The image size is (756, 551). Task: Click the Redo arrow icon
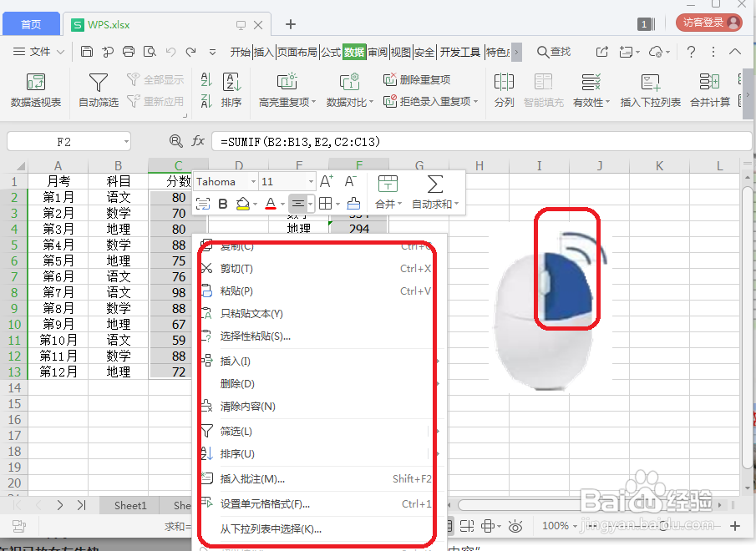pyautogui.click(x=191, y=52)
